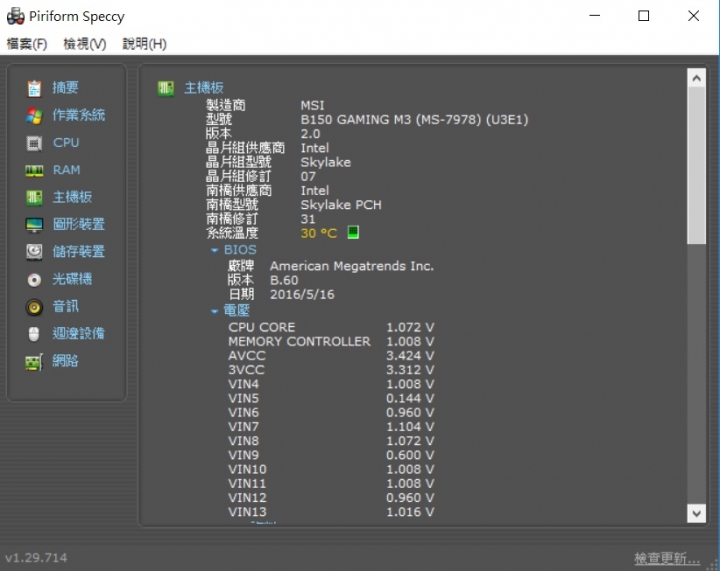Viewport: 720px width, 571px height.
Task: Select the model text B150 GAMING M3
Action: click(x=414, y=120)
